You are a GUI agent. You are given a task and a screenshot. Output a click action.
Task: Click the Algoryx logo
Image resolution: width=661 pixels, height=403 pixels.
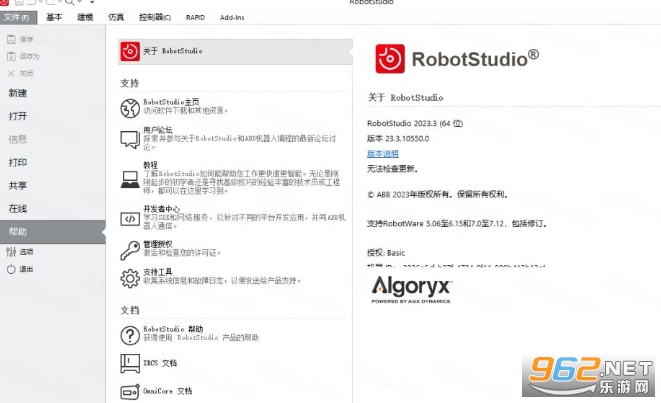coord(411,289)
